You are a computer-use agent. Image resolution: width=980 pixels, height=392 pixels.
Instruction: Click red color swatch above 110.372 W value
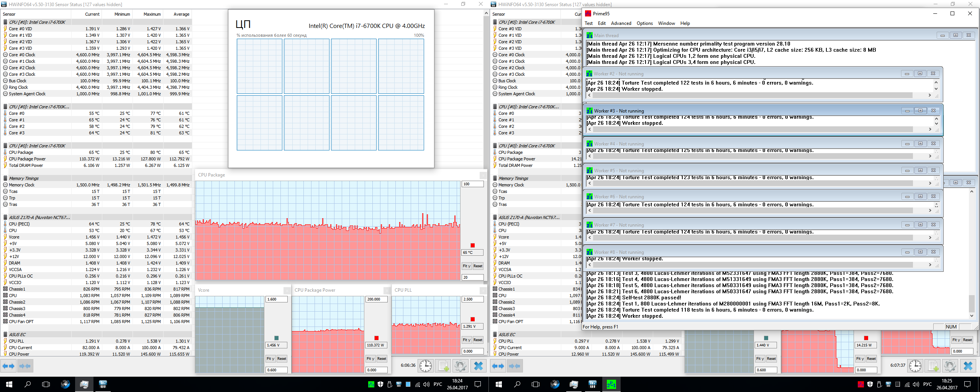point(377,338)
